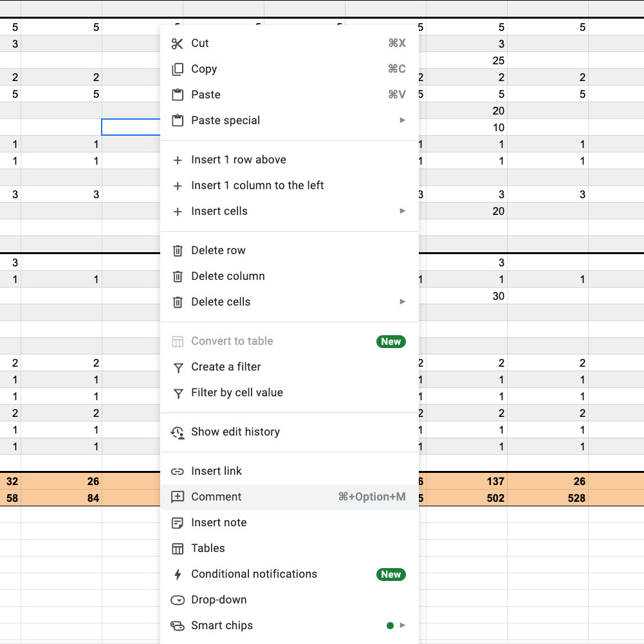This screenshot has width=644, height=644.
Task: Choose Insert note option
Action: [219, 522]
